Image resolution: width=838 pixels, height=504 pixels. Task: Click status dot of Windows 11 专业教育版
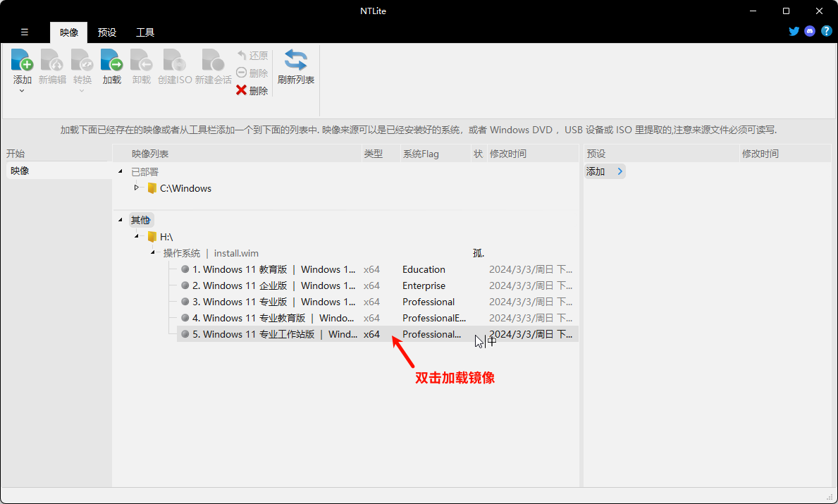tap(185, 317)
